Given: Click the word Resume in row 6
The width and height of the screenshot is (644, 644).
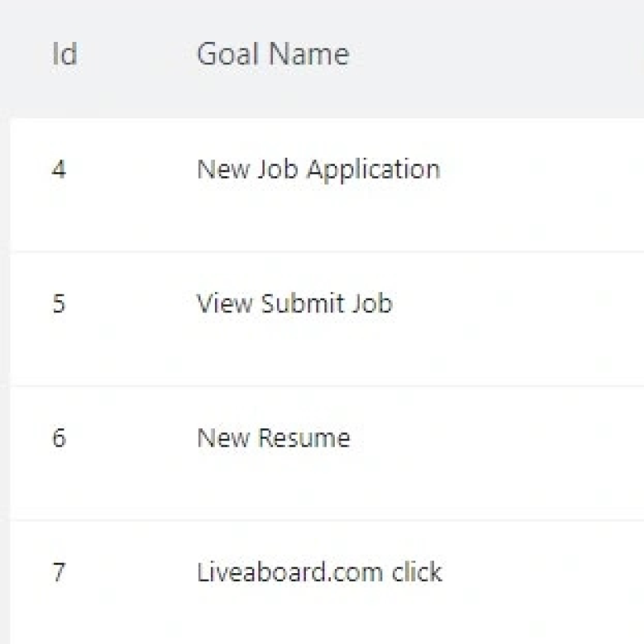Looking at the screenshot, I should pyautogui.click(x=304, y=438).
